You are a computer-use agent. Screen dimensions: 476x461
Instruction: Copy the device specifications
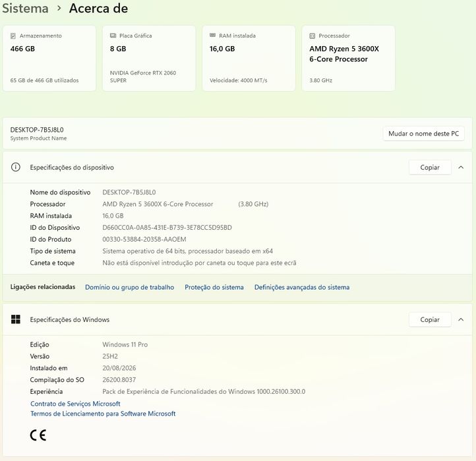430,167
